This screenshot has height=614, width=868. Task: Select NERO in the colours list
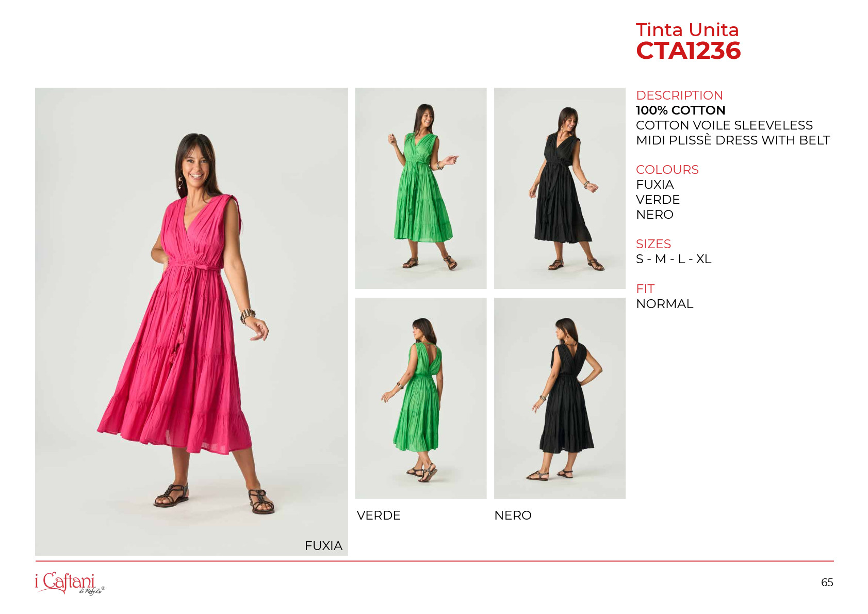coord(654,215)
